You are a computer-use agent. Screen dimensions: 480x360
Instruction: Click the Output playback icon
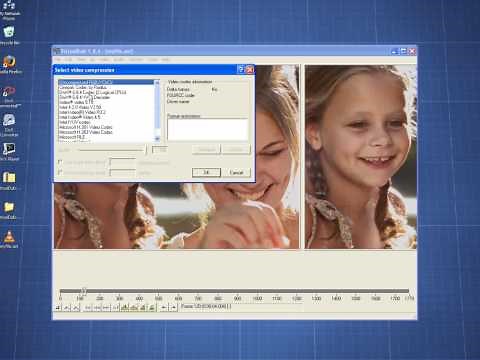click(x=75, y=307)
